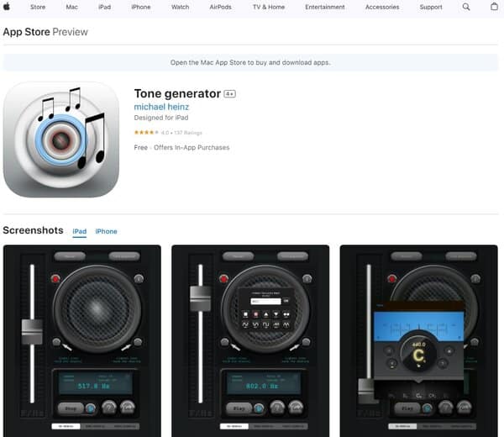Viewport: 504px width, 437px height.
Task: Open third screenshot showing note C tuner
Action: (419, 341)
